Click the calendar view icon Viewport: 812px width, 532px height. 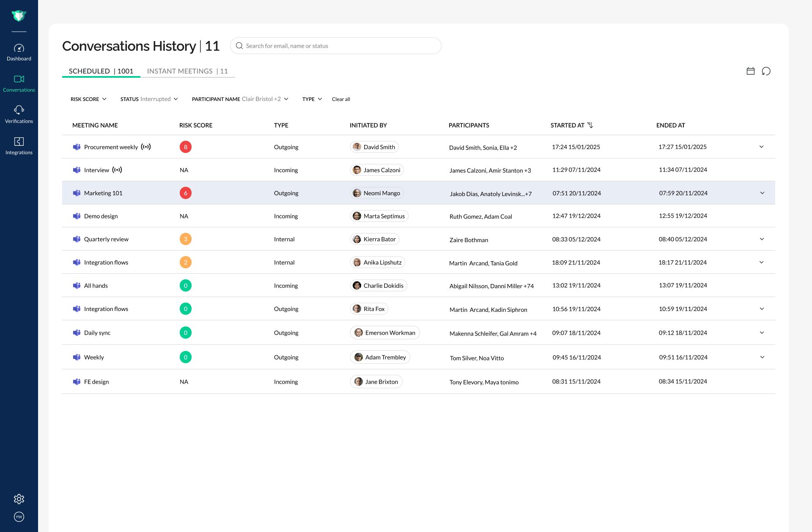click(x=751, y=71)
